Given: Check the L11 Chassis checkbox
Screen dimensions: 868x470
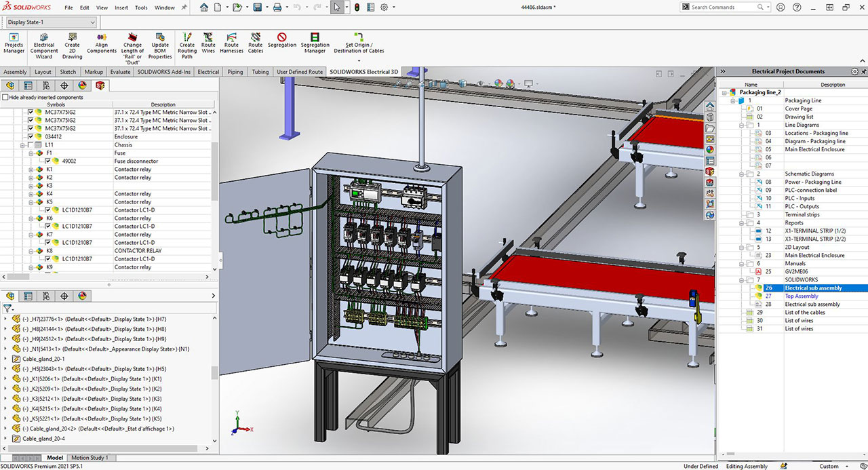Looking at the screenshot, I should (30, 144).
